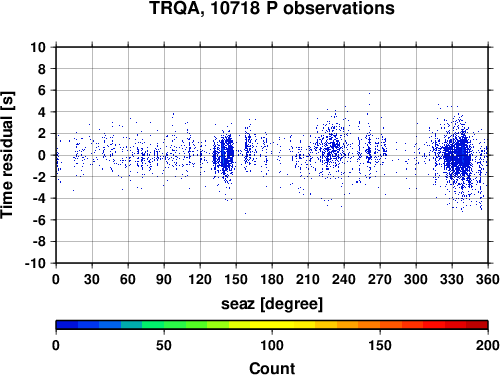
Task: Select the 100 label under the colorbar
Action: tap(272, 345)
